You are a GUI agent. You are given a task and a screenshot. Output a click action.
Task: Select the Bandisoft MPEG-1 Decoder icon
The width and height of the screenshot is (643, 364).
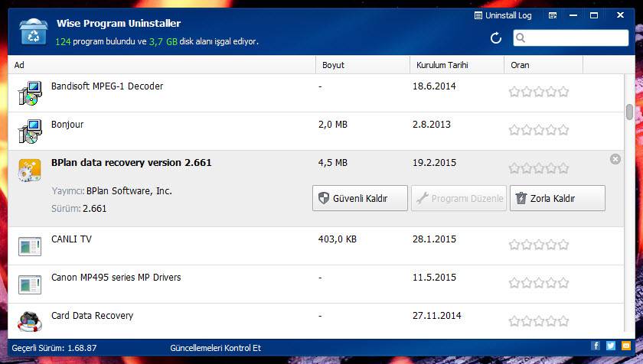coord(30,93)
